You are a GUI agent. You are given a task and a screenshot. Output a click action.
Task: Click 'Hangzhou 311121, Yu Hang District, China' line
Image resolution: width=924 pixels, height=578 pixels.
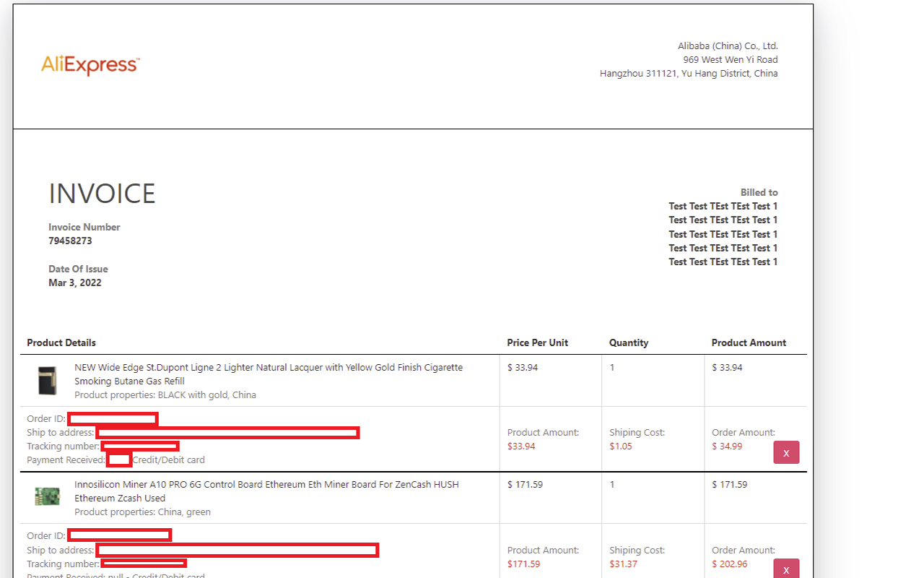tap(689, 73)
